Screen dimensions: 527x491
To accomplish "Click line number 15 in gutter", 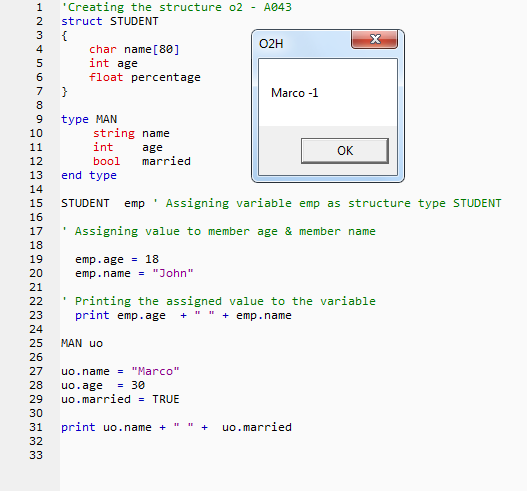I will click(x=36, y=203).
